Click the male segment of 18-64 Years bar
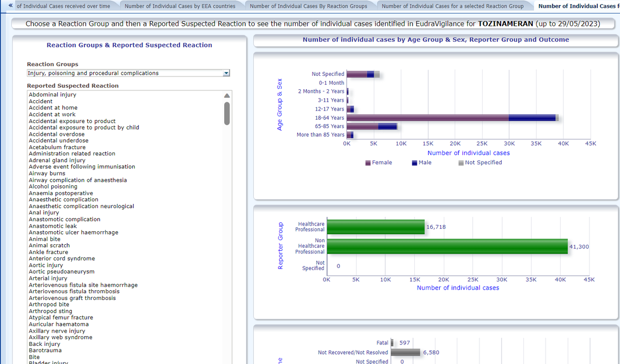 pyautogui.click(x=532, y=118)
